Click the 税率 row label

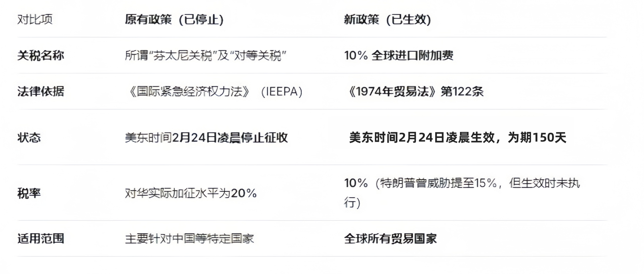pyautogui.click(x=29, y=193)
